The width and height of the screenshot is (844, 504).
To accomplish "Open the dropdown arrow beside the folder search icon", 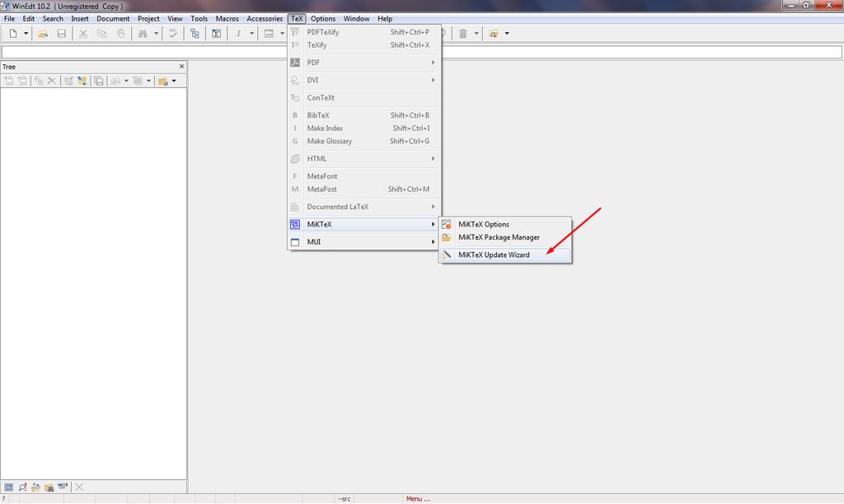I will pyautogui.click(x=507, y=33).
